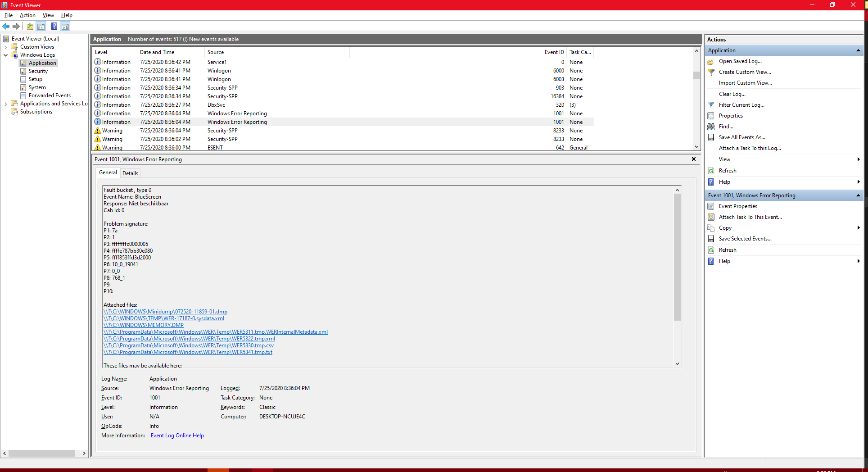868x472 pixels.
Task: Click the information icon of Service1 event
Action: [x=98, y=62]
